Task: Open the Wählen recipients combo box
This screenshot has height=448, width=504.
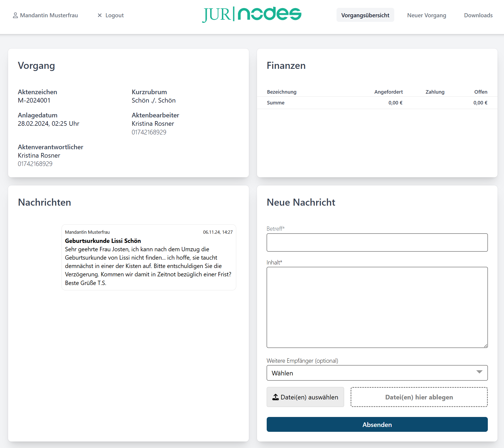Action: 377,373
